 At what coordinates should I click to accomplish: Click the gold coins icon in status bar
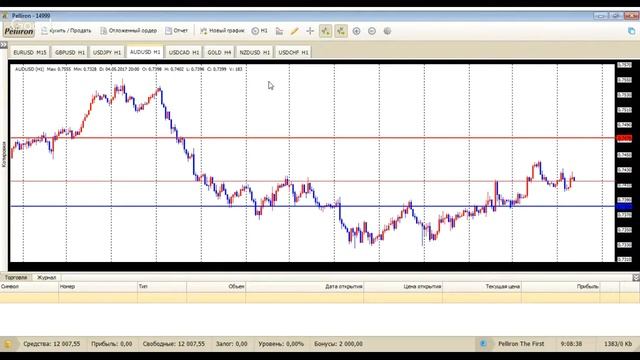(7, 344)
